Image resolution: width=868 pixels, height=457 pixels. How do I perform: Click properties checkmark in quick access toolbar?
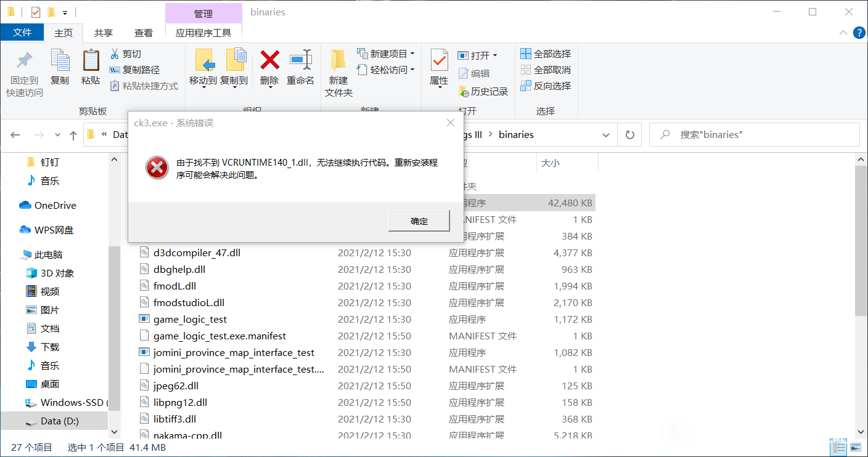coord(35,12)
